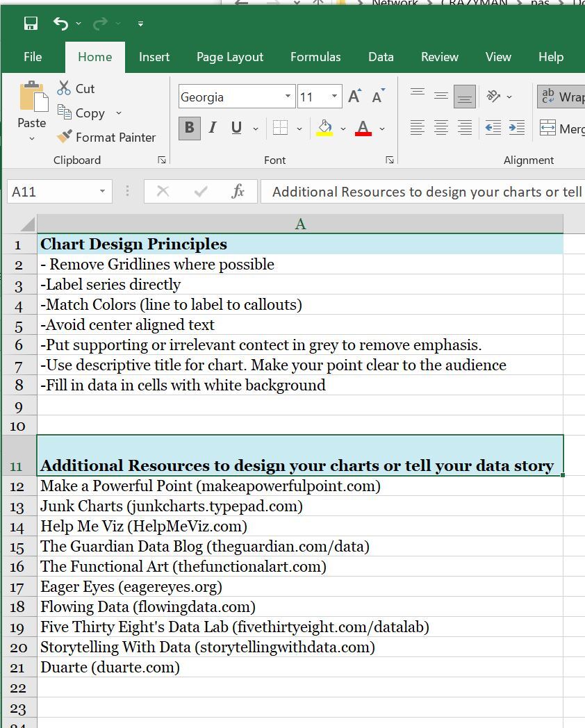
Task: Select cell 'Junk Charts (junkcharts.typepad.com)'
Action: click(x=300, y=506)
